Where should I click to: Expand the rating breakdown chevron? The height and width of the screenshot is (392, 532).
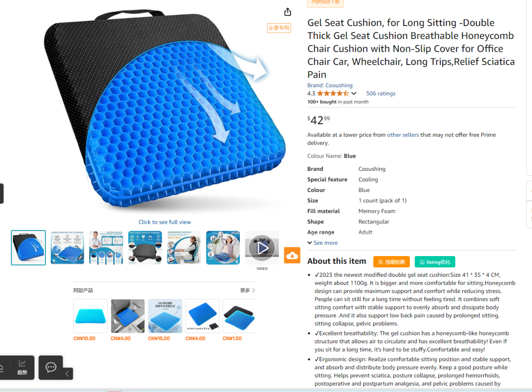tap(354, 93)
